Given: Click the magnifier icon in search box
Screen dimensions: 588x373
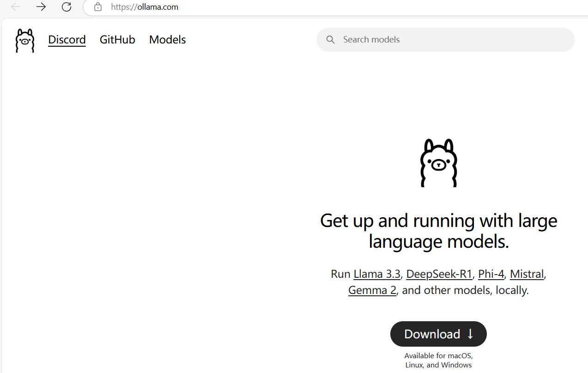Looking at the screenshot, I should [x=330, y=40].
